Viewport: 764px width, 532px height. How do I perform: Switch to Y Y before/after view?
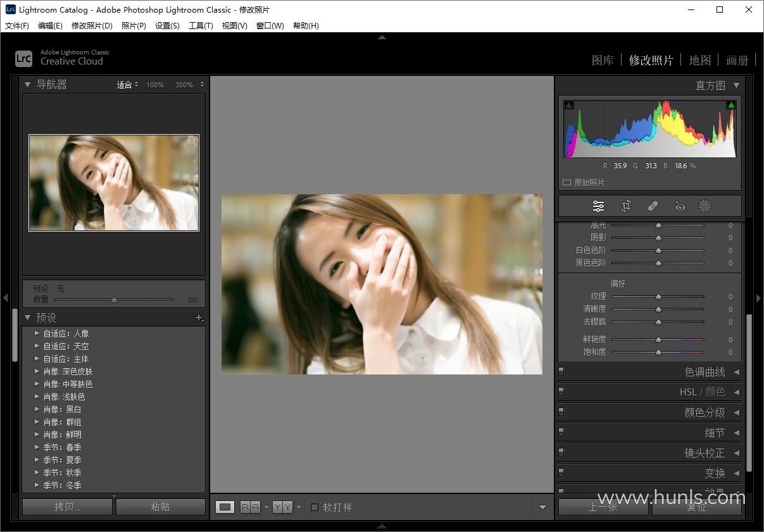tap(282, 507)
